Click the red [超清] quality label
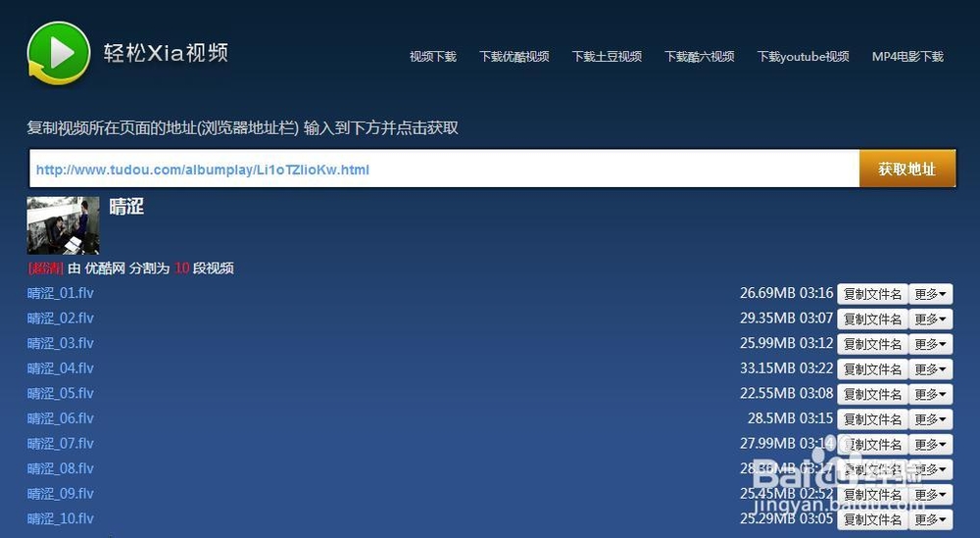 [46, 269]
